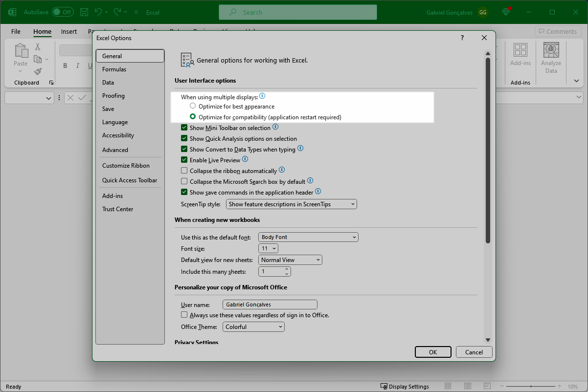Image resolution: width=588 pixels, height=392 pixels.
Task: Open the ScreenTip style dropdown
Action: tap(292, 204)
